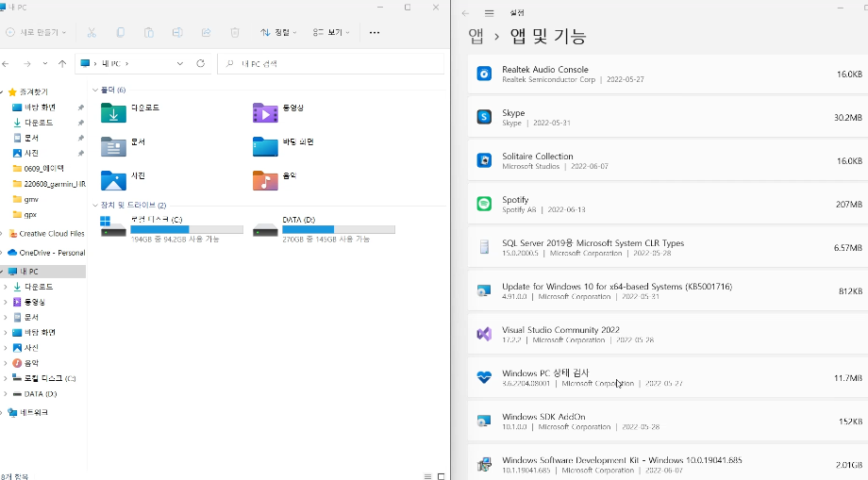Select the Spotify app entry icon
The width and height of the screenshot is (868, 480).
click(484, 204)
